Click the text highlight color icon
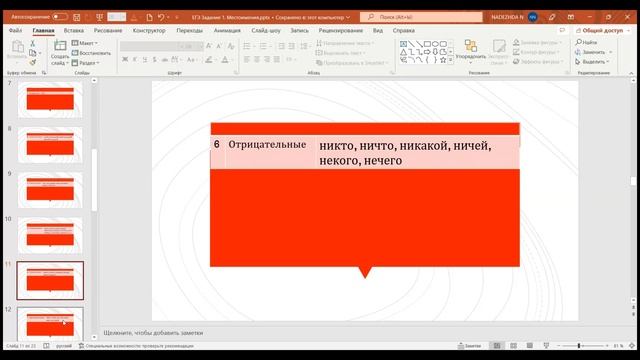This screenshot has width=640, height=360. point(209,60)
